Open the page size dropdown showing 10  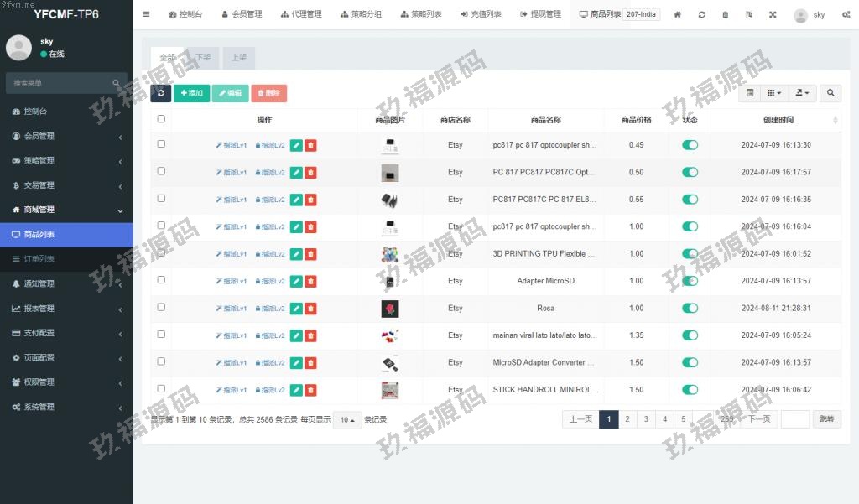(x=347, y=420)
